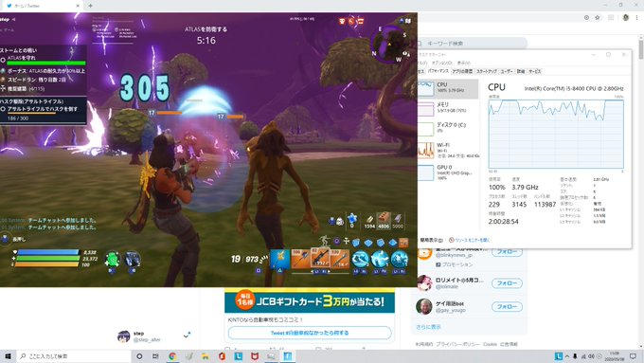
Task: Collapse Task Manager using 簡易表示
Action: (x=431, y=240)
